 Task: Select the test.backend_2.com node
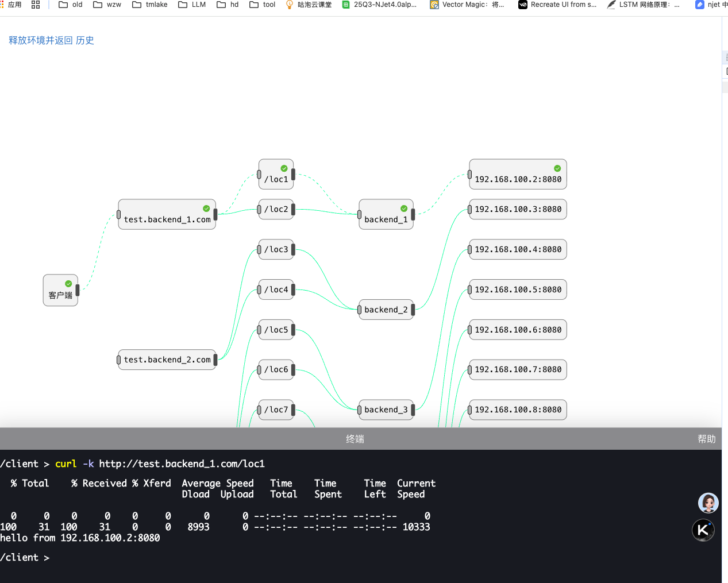(x=167, y=360)
